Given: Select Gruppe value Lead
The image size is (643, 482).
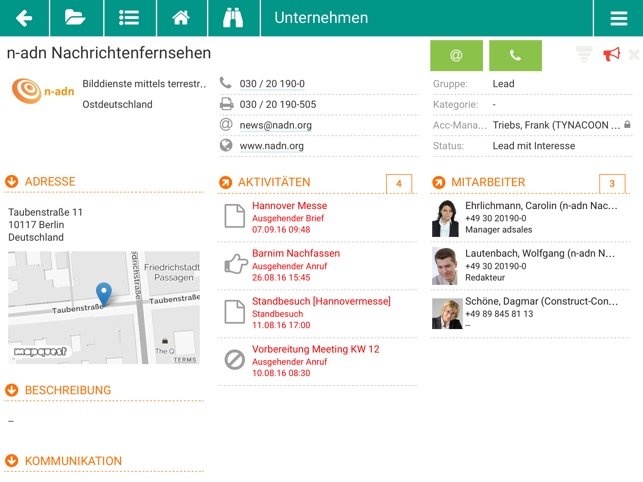Looking at the screenshot, I should (x=503, y=84).
